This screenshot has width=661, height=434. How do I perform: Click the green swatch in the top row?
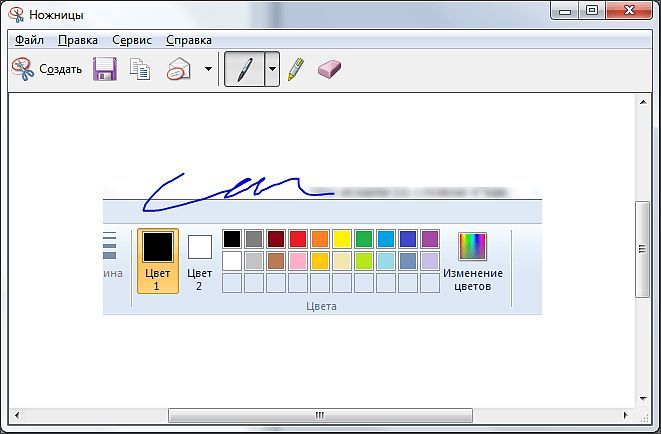click(x=364, y=239)
